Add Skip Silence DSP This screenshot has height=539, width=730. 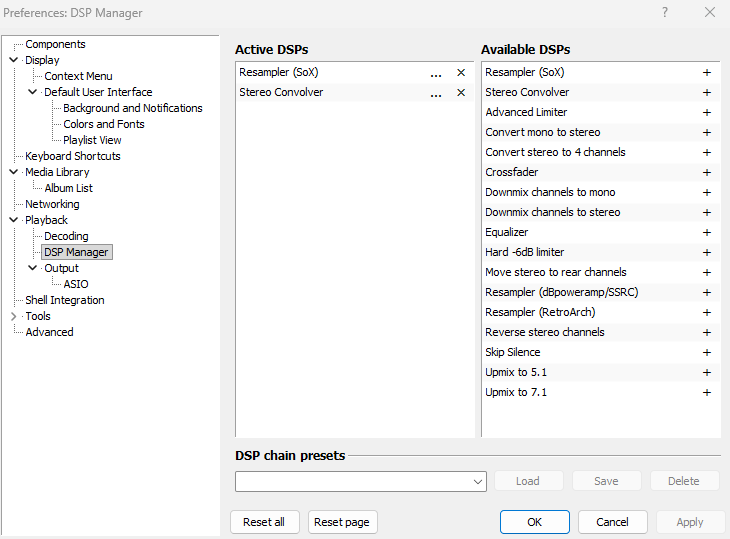point(707,353)
